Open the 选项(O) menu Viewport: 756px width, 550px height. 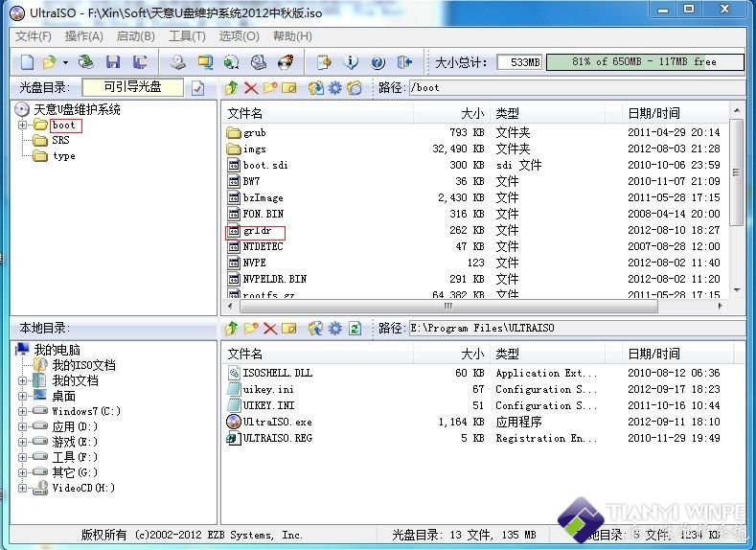(x=240, y=36)
